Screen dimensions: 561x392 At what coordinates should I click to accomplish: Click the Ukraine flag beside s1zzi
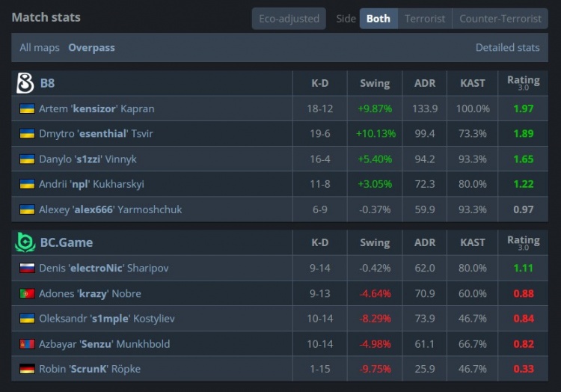(27, 159)
